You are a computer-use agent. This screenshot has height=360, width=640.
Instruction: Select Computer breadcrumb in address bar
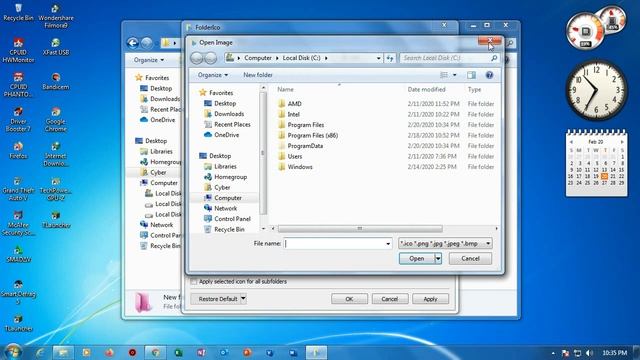[258, 58]
